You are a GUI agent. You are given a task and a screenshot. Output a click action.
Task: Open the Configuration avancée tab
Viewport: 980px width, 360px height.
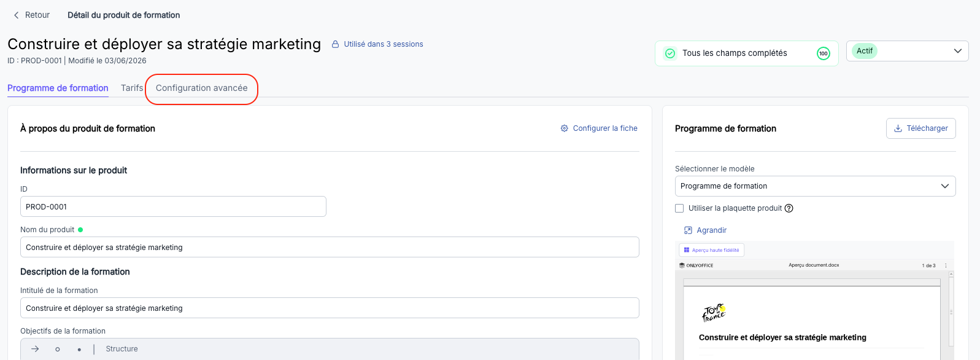coord(201,88)
